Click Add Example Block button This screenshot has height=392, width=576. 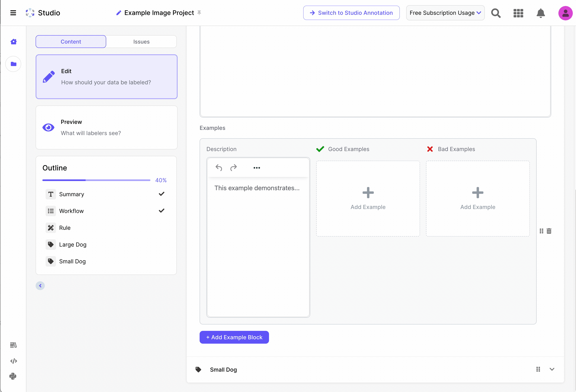(x=234, y=337)
